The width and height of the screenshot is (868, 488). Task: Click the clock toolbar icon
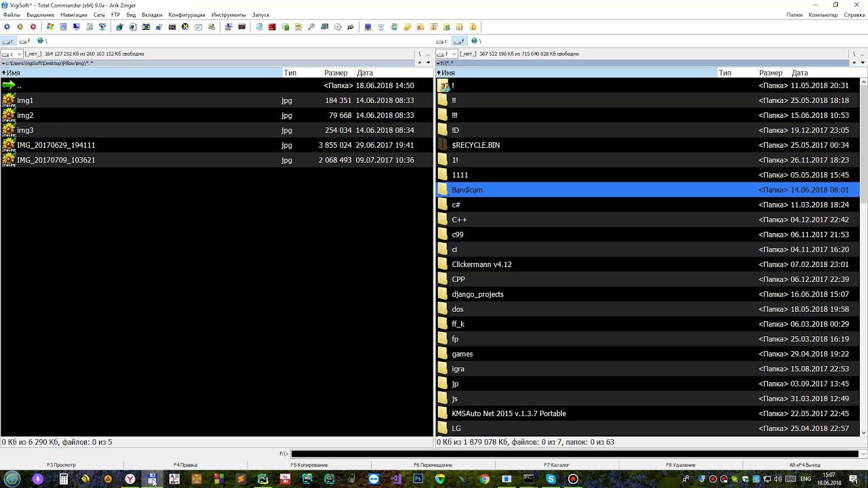338,27
